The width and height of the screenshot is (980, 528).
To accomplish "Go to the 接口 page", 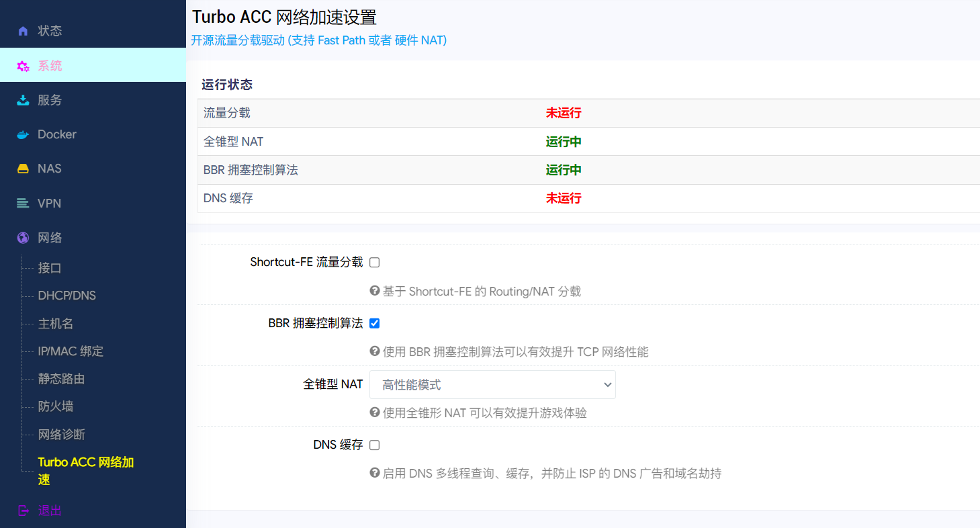I will (x=50, y=268).
